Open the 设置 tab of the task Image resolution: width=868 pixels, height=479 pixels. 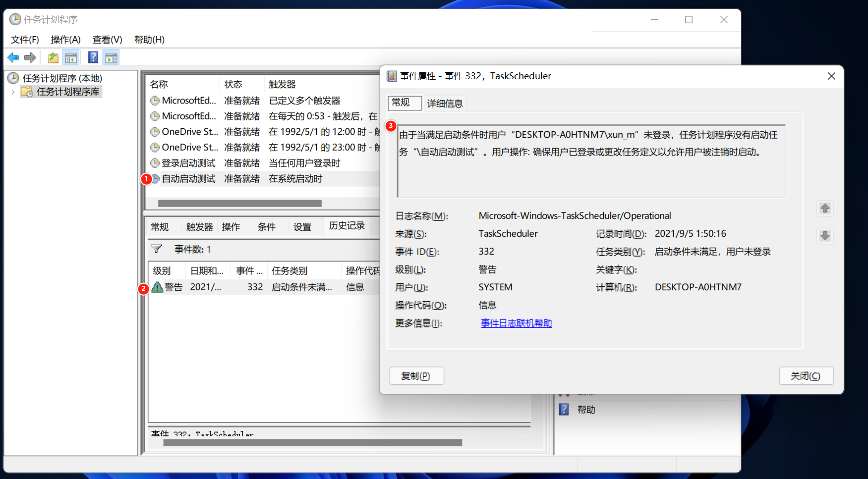pos(302,227)
